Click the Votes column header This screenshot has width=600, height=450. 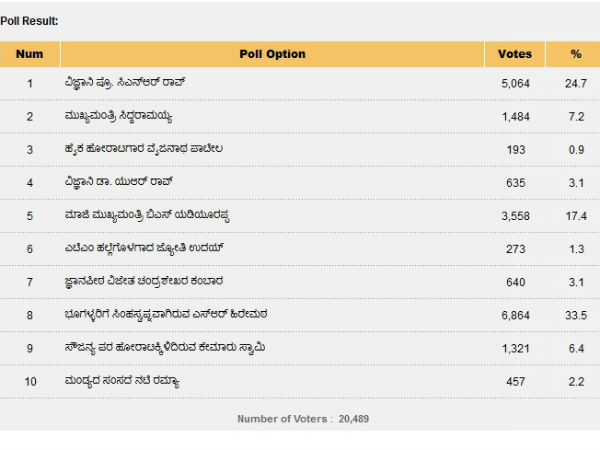point(515,53)
